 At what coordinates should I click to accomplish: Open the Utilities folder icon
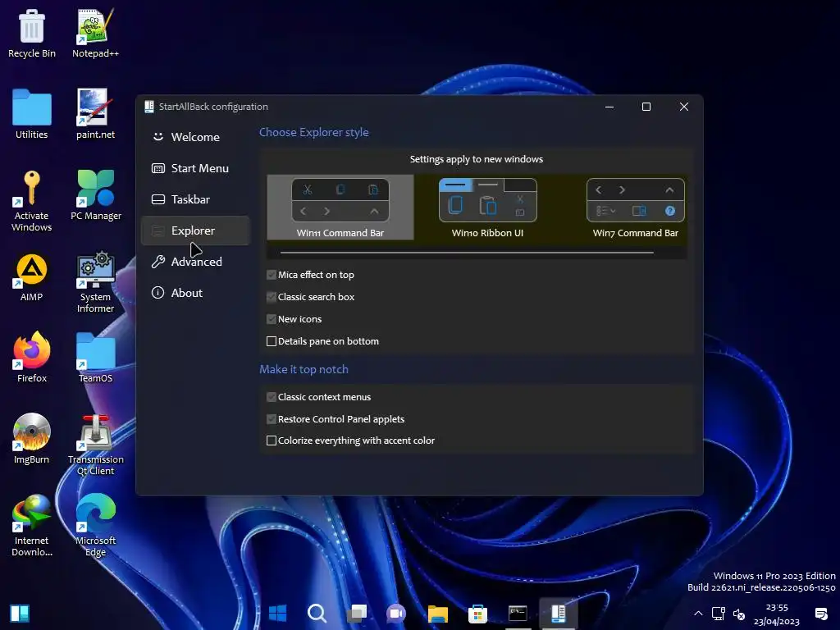tap(32, 114)
